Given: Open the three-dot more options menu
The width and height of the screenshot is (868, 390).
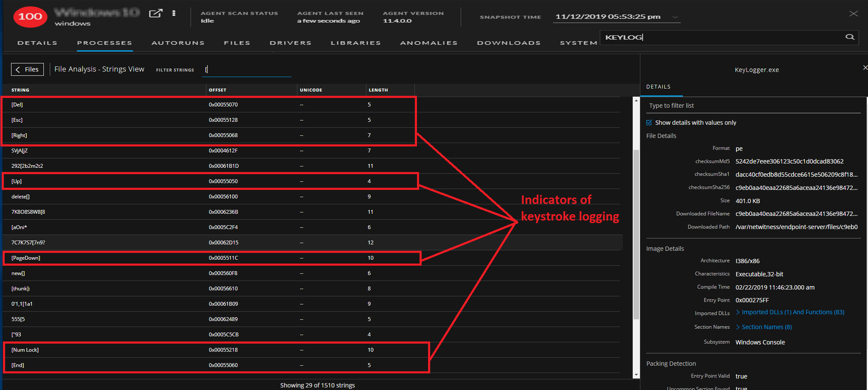Looking at the screenshot, I should coord(174,13).
